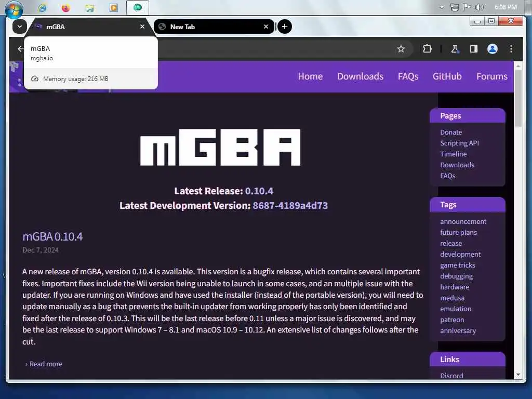Viewport: 532px width, 399px height.
Task: Open Downloads in the Pages sidebar
Action: click(457, 165)
